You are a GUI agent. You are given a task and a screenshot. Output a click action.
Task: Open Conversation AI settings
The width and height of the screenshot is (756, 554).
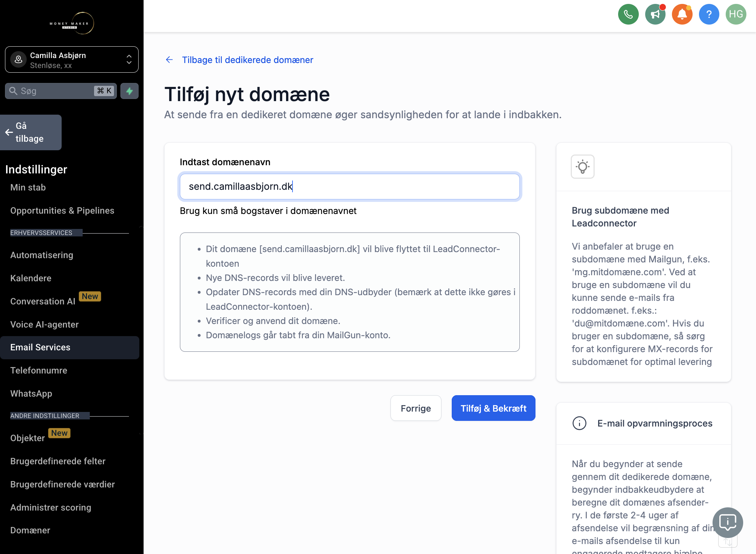(x=43, y=301)
